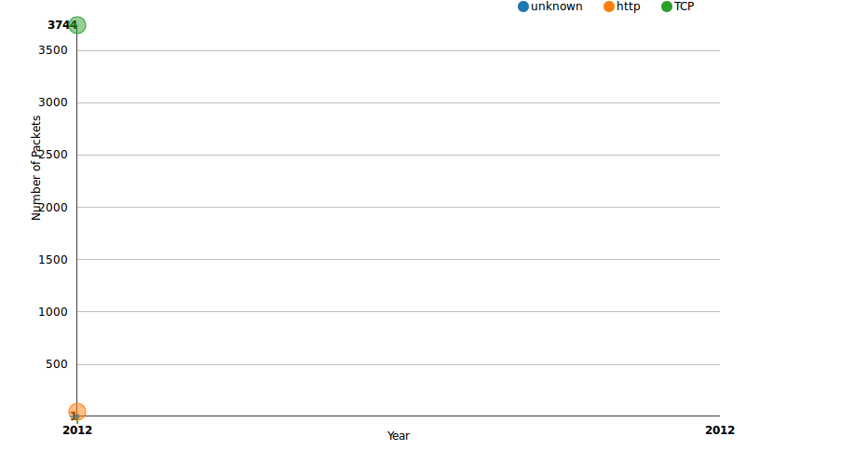The image size is (868, 450).
Task: Click the 1000 y-axis tick label
Action: [52, 311]
